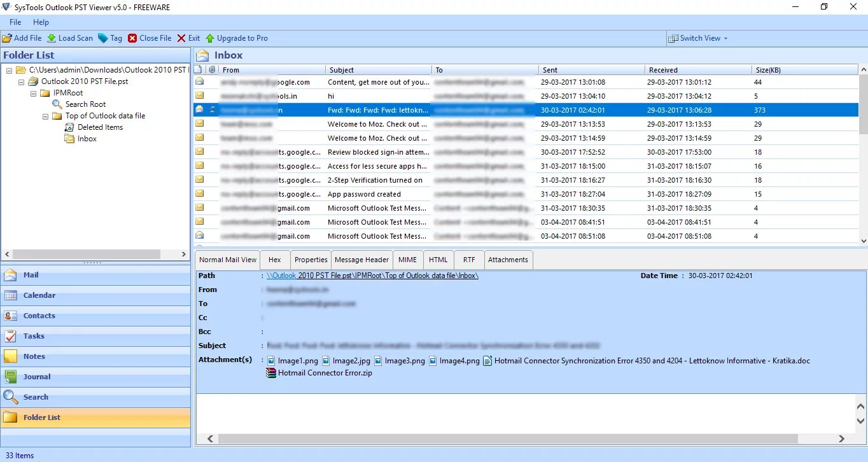Sort emails by the Received column

[x=697, y=70]
